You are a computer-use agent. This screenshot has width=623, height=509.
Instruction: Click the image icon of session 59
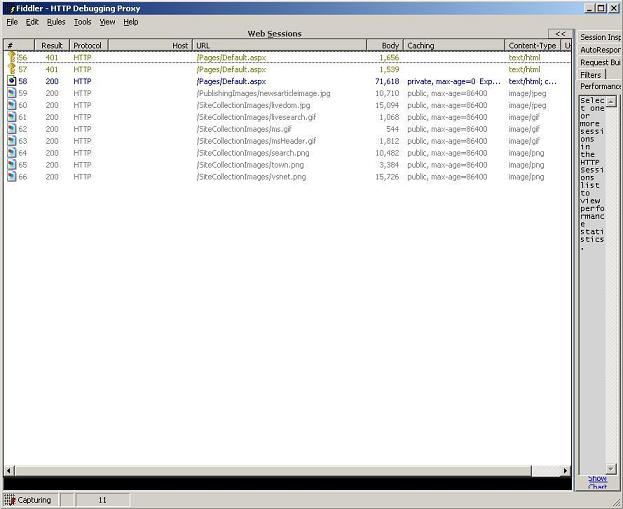12,93
